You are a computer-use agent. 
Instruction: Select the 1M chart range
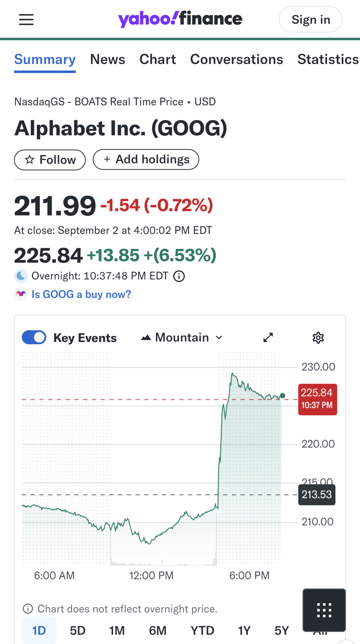coord(117,630)
